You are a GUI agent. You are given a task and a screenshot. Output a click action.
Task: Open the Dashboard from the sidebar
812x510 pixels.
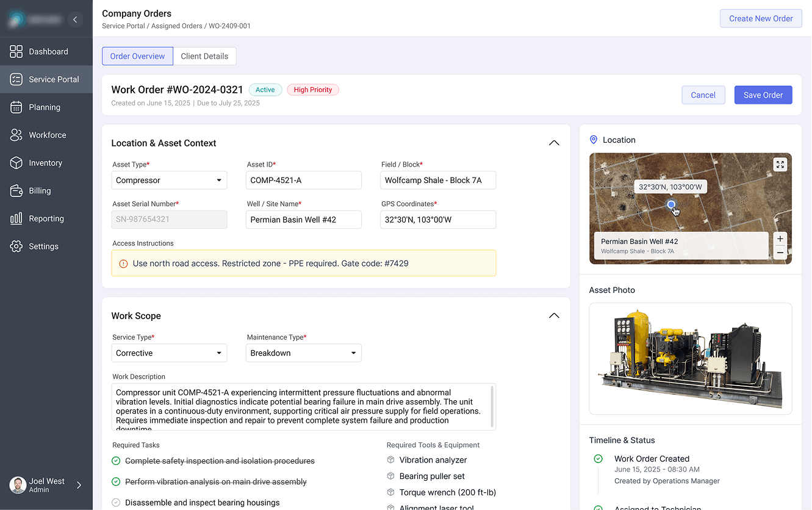(x=48, y=51)
